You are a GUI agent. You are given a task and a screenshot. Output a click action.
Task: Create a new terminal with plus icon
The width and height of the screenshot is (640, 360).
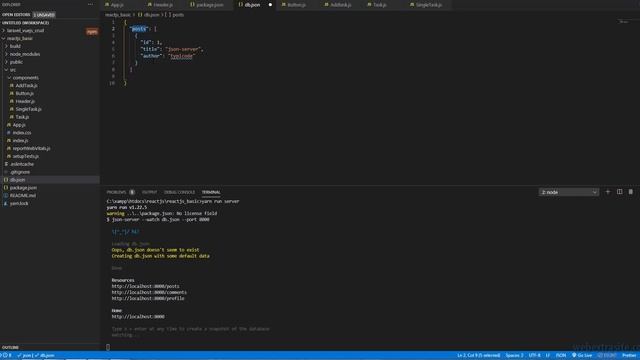tap(607, 192)
